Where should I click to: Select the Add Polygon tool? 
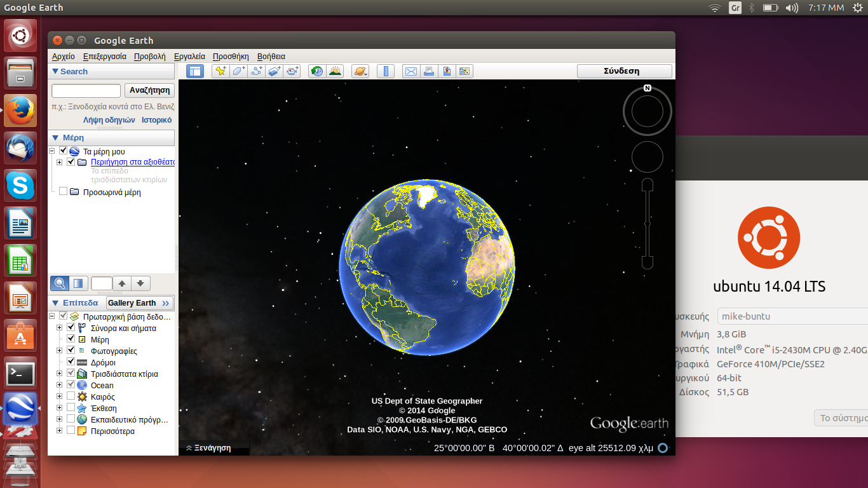point(238,71)
